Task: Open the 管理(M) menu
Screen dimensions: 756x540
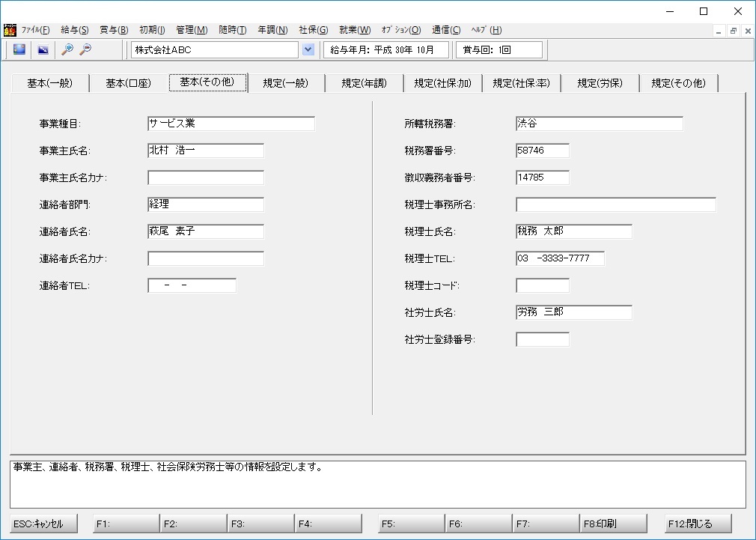Action: pyautogui.click(x=192, y=30)
